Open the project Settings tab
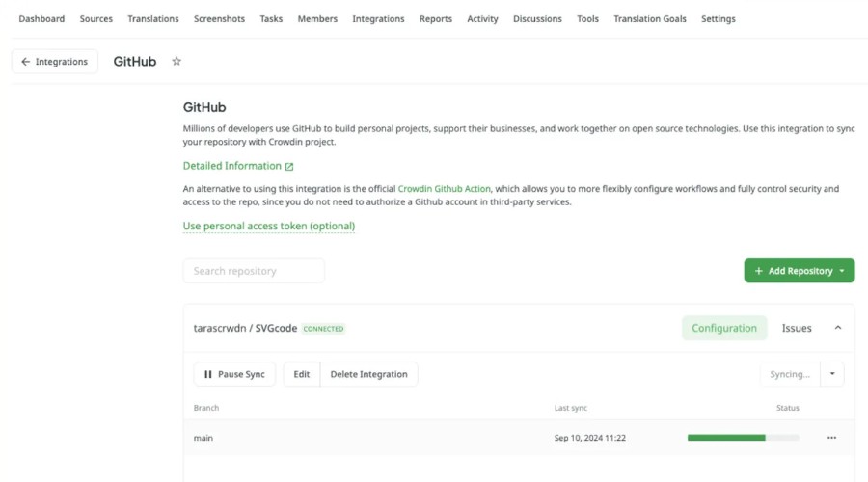The image size is (868, 482). pyautogui.click(x=718, y=19)
